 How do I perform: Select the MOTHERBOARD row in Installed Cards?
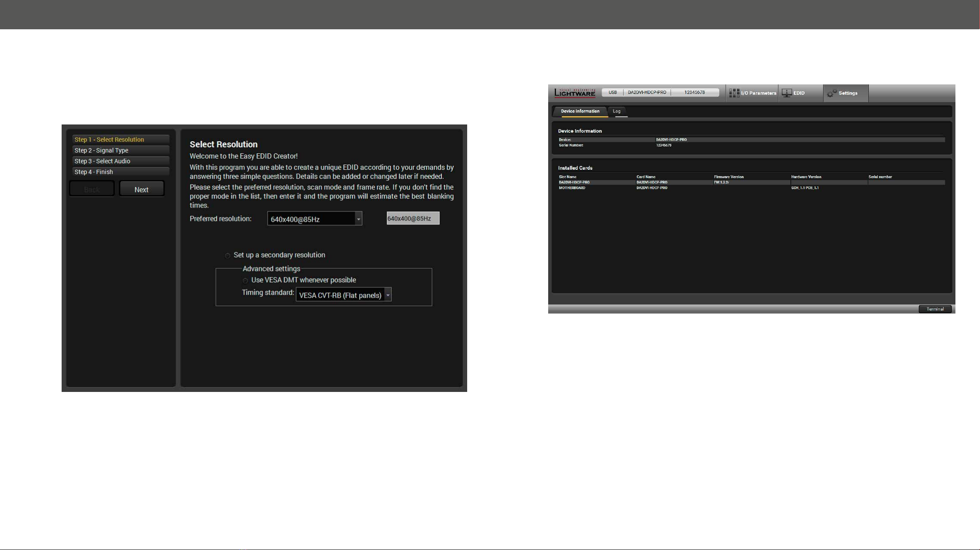point(752,188)
